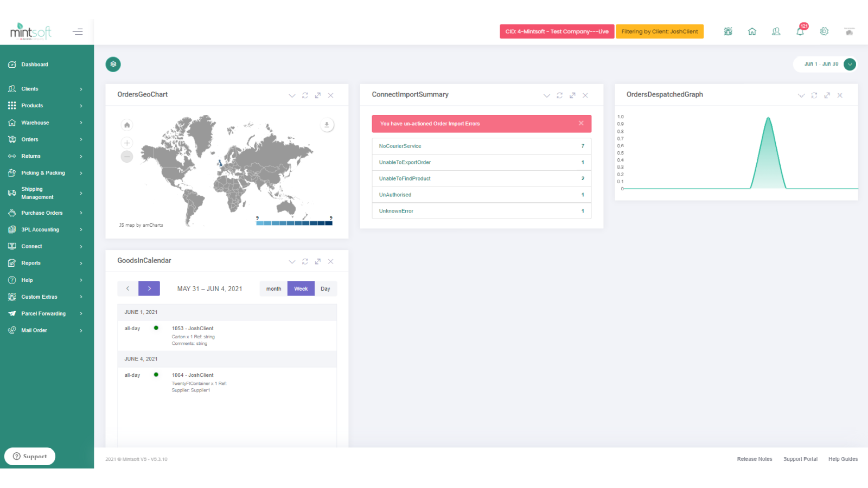
Task: Maximize the ConnectImportSummary widget
Action: pyautogui.click(x=572, y=95)
